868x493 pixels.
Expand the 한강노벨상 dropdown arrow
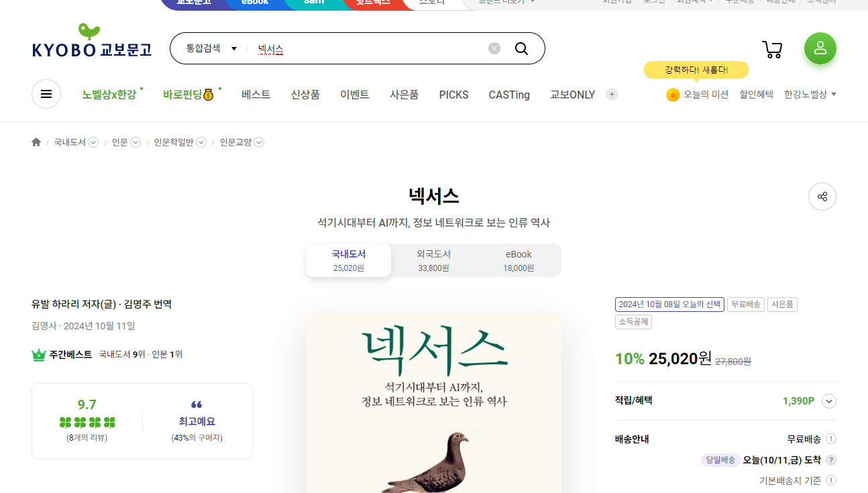tap(834, 95)
